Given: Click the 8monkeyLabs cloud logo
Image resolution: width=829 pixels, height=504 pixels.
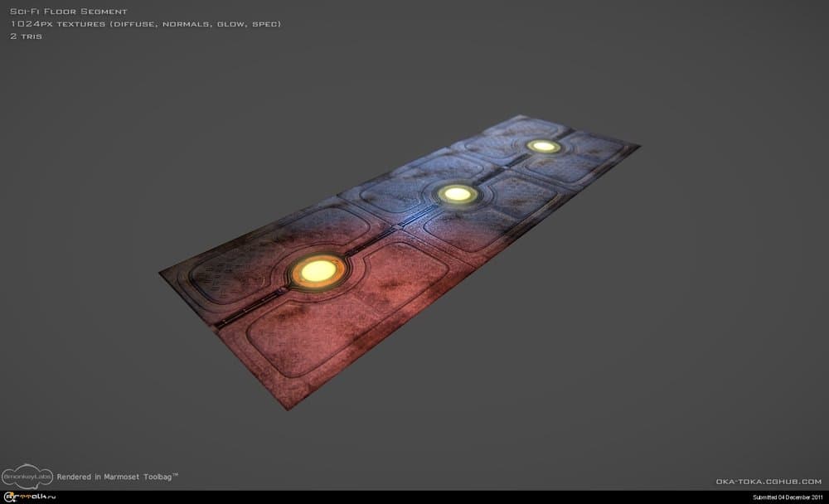Looking at the screenshot, I should [x=27, y=475].
